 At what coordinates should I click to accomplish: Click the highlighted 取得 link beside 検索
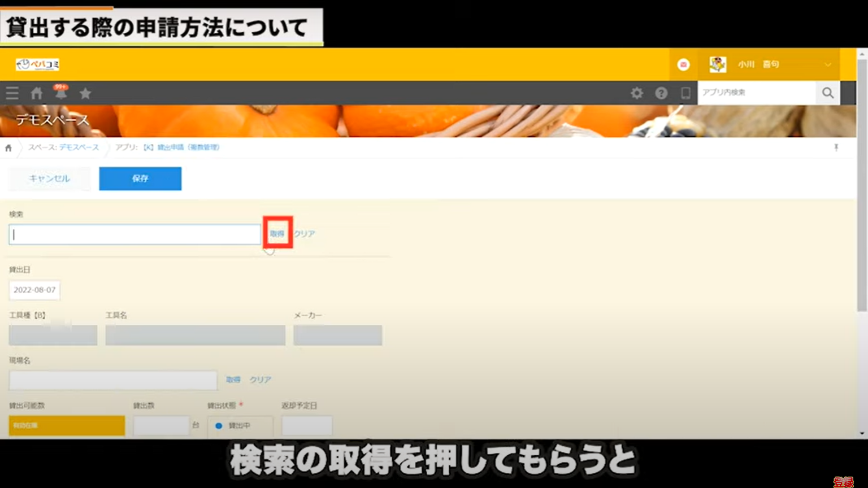point(277,233)
